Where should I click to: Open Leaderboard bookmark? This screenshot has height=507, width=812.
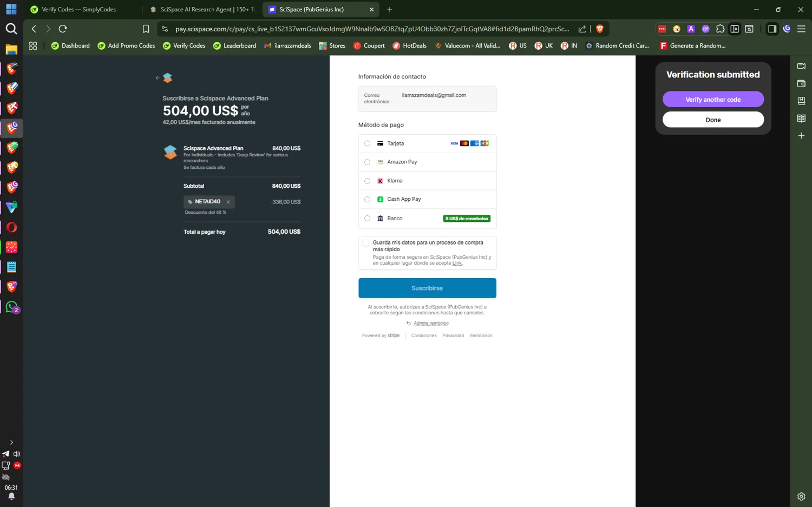coord(234,45)
